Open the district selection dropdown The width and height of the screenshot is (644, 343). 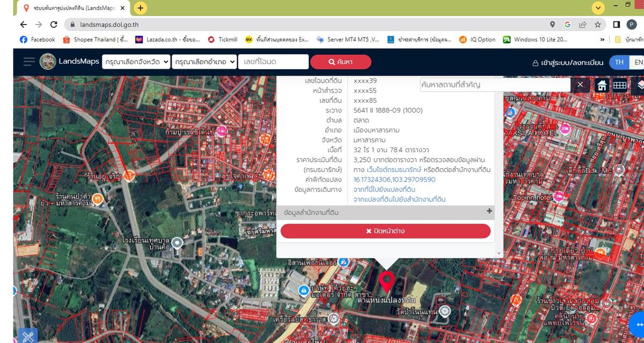204,62
